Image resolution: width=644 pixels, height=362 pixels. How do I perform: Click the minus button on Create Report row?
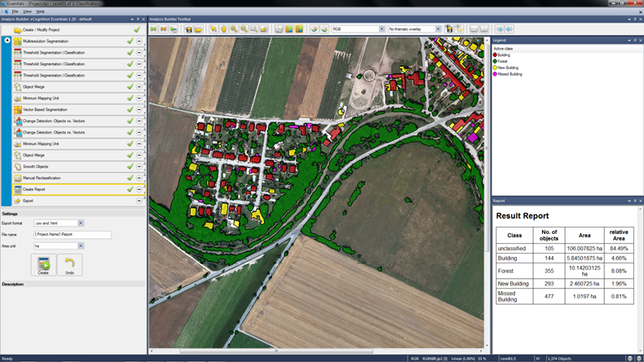(139, 189)
